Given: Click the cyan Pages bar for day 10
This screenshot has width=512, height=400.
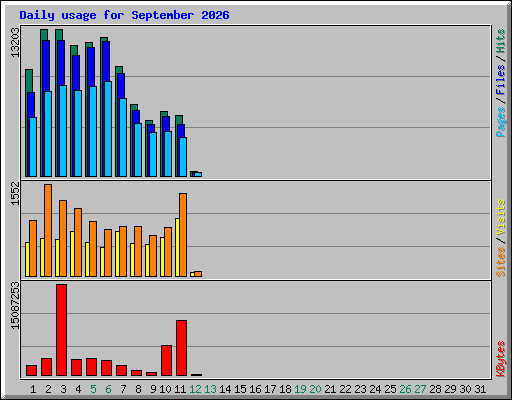Looking at the screenshot, I should [x=168, y=154].
